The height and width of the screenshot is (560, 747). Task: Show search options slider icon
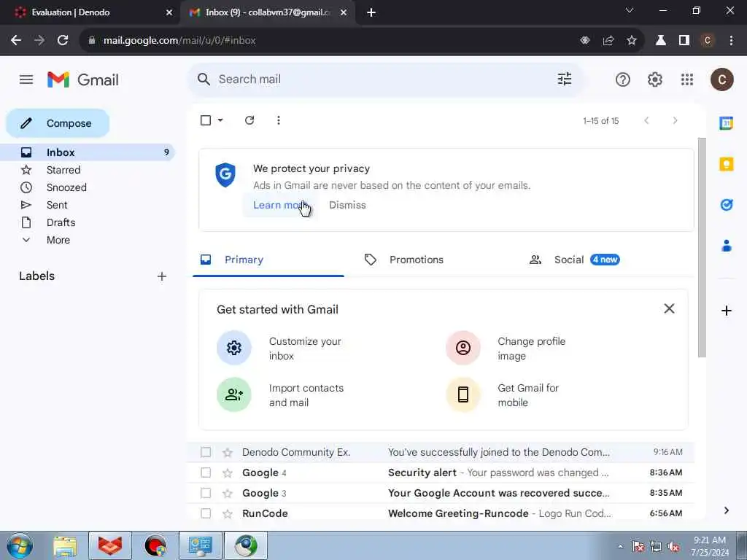(565, 79)
